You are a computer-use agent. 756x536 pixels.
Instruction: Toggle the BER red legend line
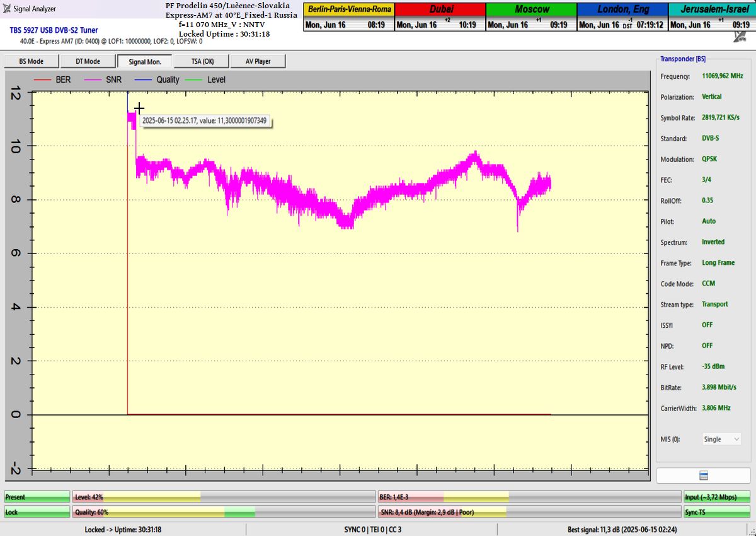[43, 80]
